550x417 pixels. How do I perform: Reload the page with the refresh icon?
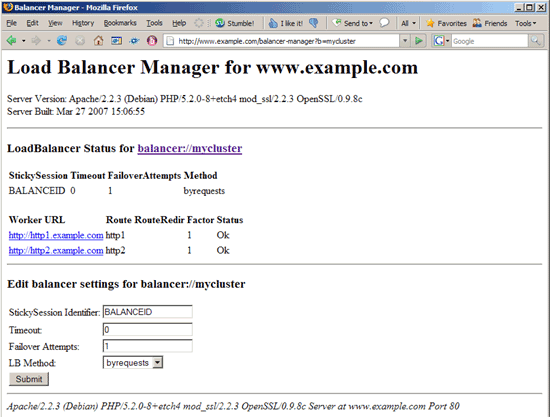click(x=62, y=41)
